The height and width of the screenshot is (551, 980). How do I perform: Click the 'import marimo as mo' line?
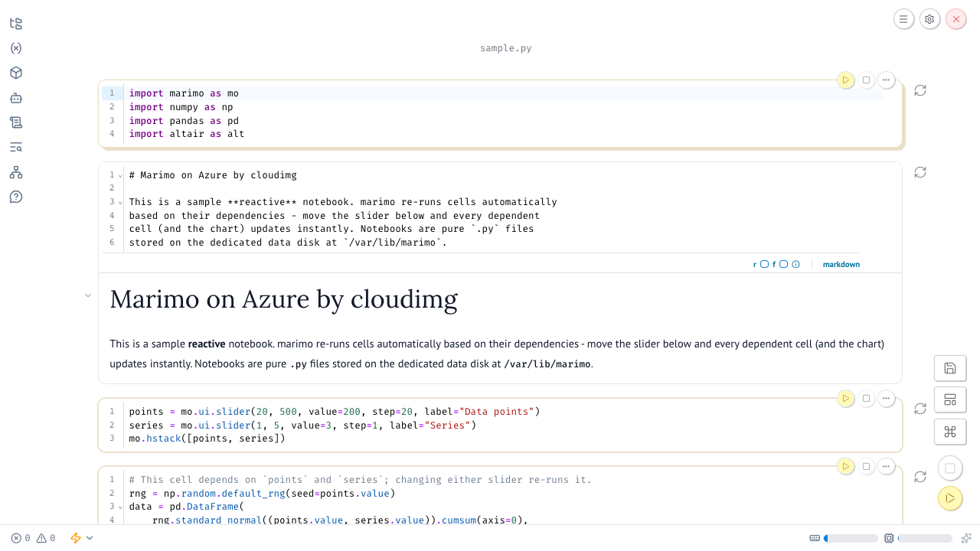184,93
